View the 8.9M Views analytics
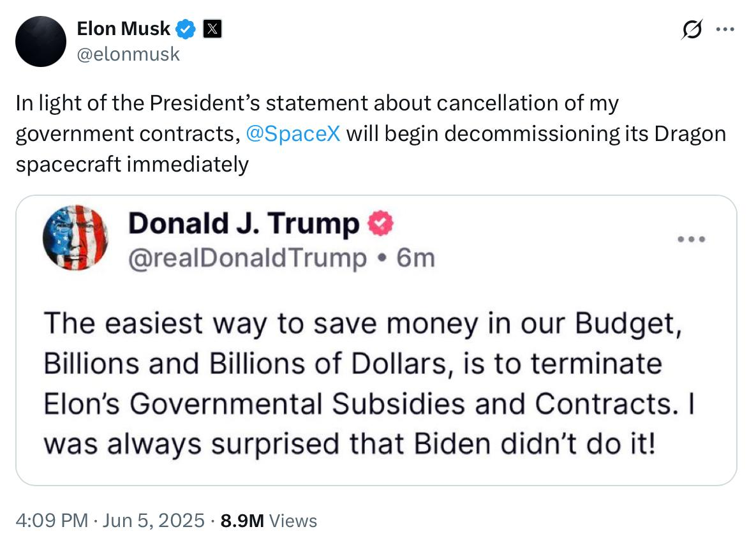This screenshot has width=756, height=550. (269, 521)
